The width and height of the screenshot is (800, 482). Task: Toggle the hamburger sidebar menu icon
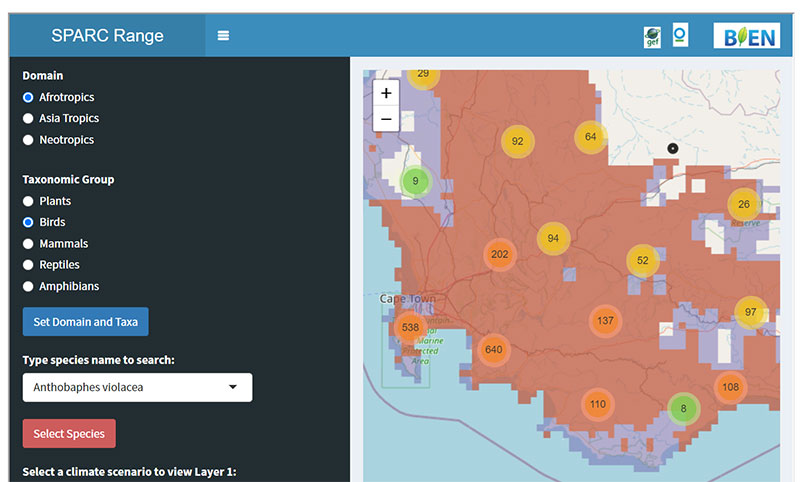click(x=223, y=36)
